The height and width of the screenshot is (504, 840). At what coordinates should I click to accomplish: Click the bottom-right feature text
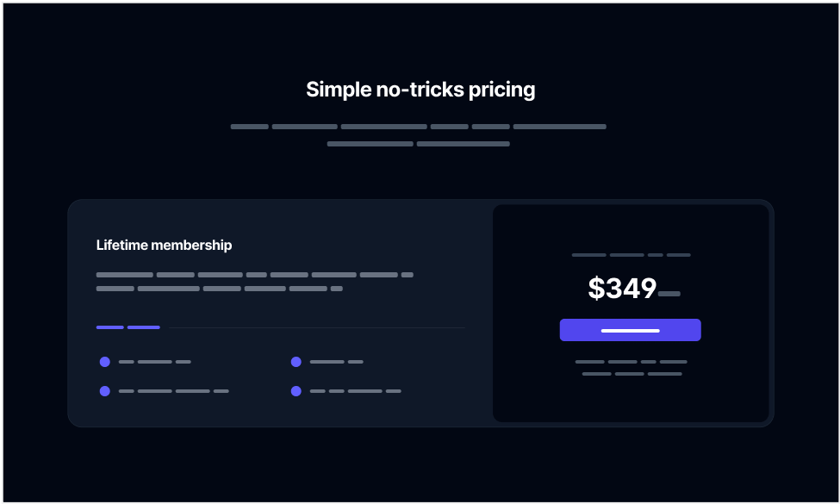(x=355, y=391)
